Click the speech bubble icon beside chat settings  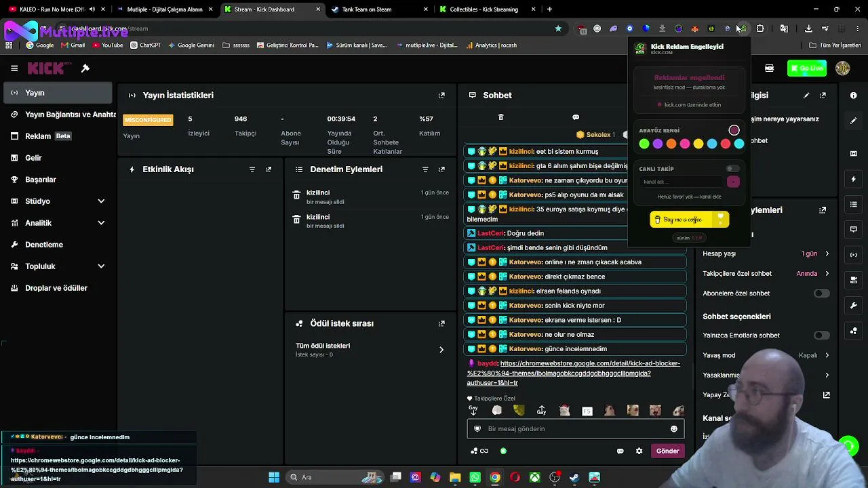click(620, 451)
